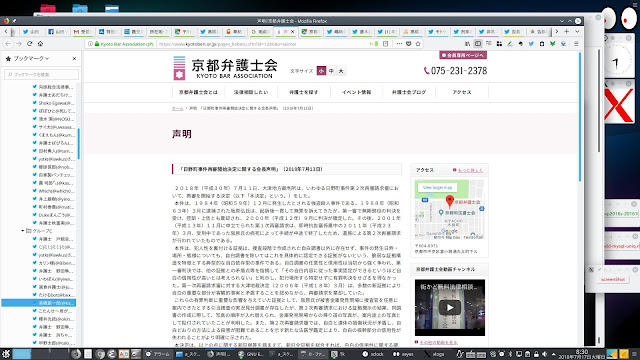640x360 pixels.
Task: Switch to xeyes taskbar entry
Action: coord(403,354)
